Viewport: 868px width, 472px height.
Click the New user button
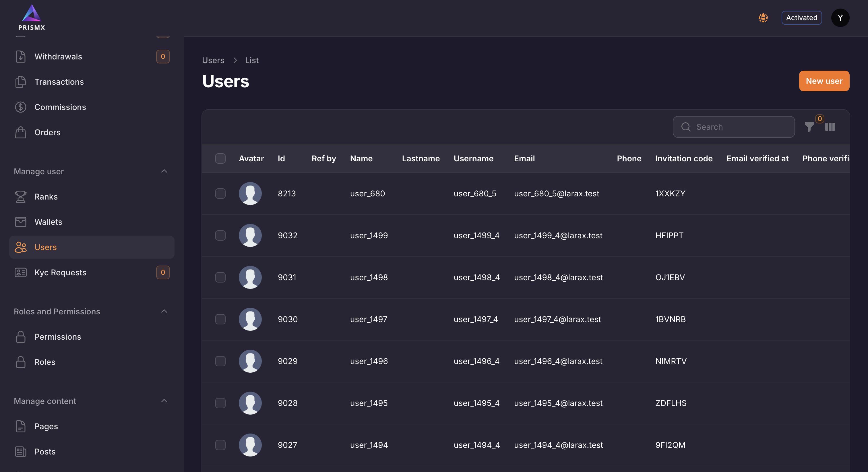point(824,81)
